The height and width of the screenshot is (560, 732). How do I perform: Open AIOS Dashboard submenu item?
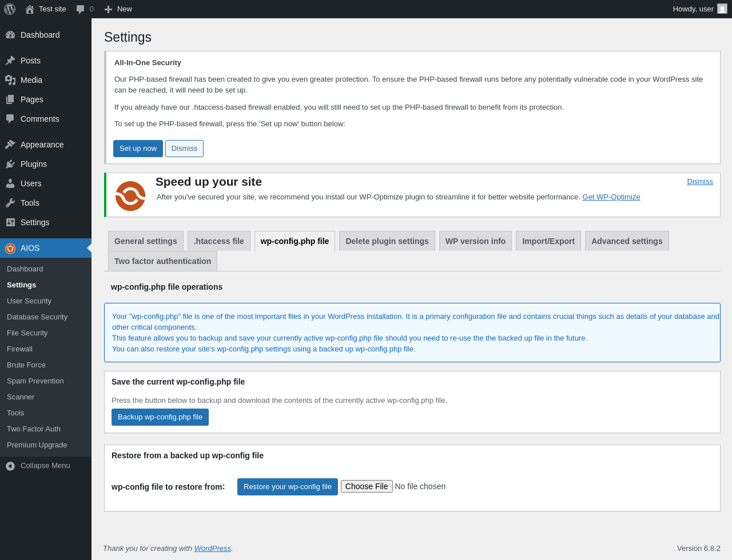click(x=46, y=269)
